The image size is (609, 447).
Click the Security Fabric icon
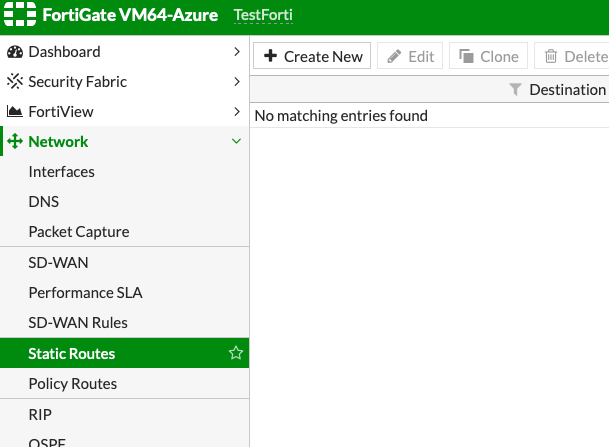(15, 82)
